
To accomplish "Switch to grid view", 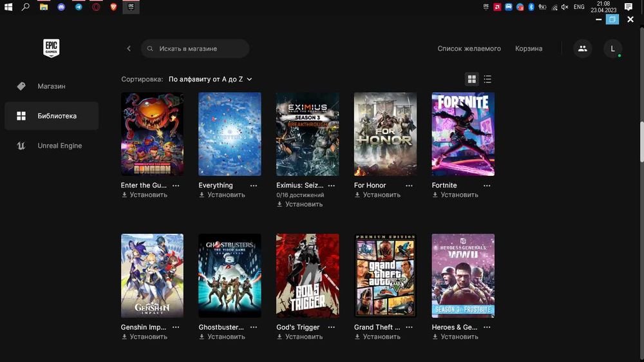I will coord(472,79).
